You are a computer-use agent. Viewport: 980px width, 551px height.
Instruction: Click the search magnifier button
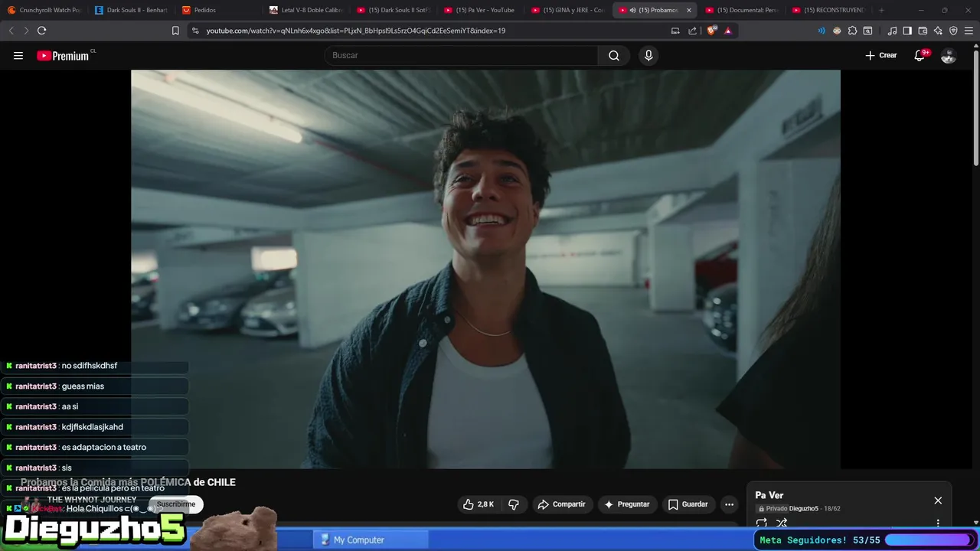(x=614, y=55)
